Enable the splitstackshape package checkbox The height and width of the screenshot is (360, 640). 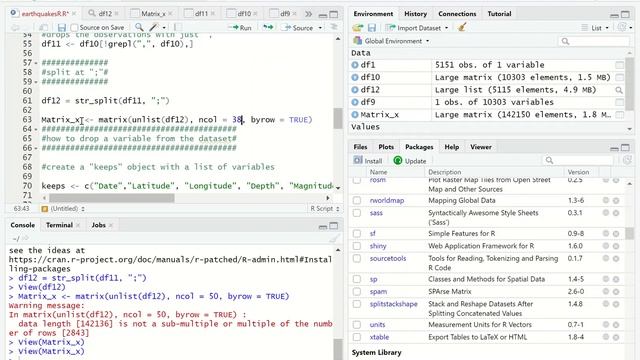pyautogui.click(x=357, y=304)
